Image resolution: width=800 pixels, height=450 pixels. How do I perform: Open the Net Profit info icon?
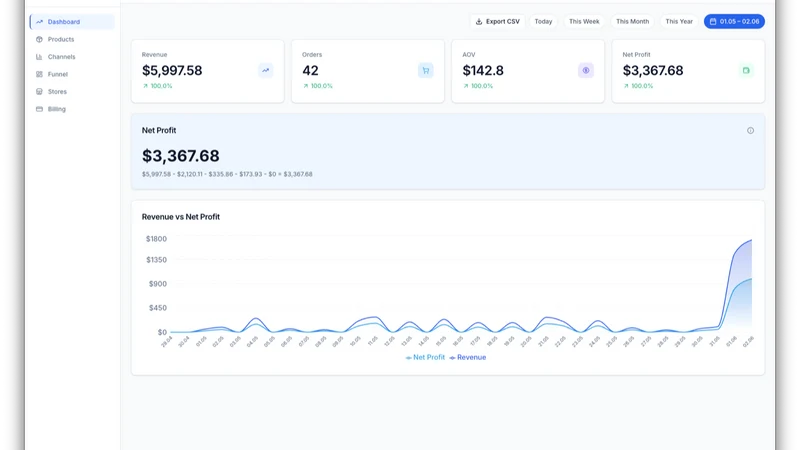(x=751, y=131)
